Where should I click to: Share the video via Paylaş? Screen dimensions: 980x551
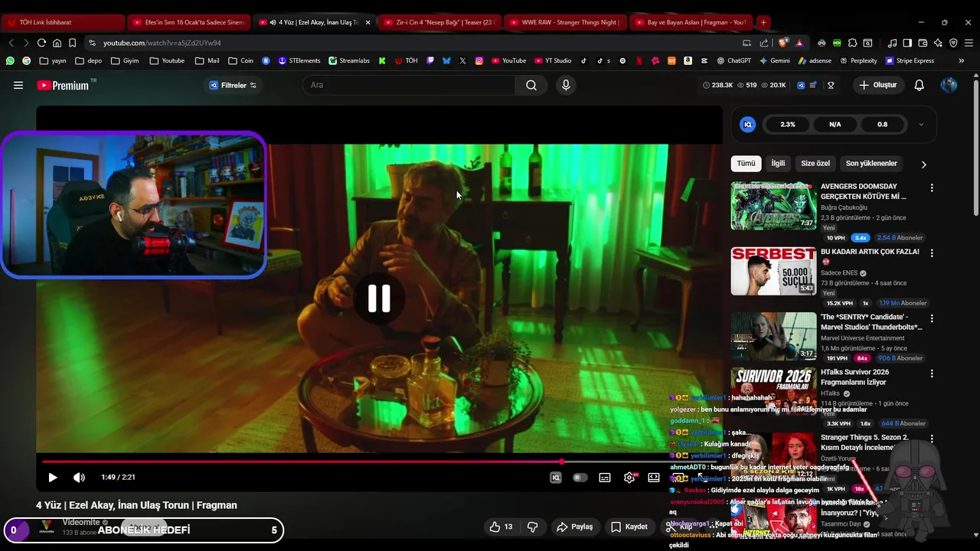pos(575,527)
